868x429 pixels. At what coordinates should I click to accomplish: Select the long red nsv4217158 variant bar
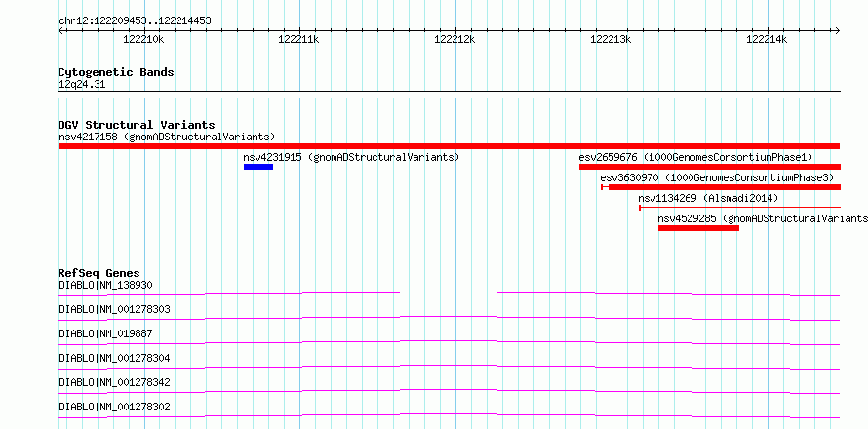click(449, 146)
